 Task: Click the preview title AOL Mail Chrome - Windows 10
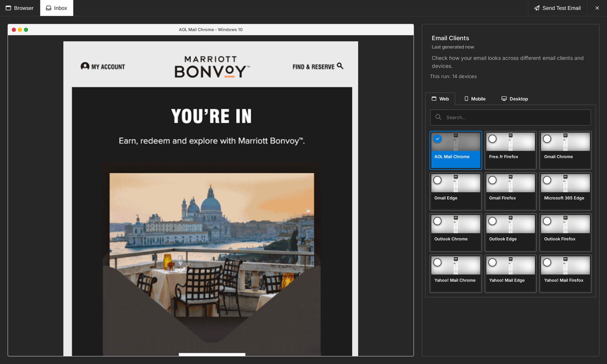(211, 29)
